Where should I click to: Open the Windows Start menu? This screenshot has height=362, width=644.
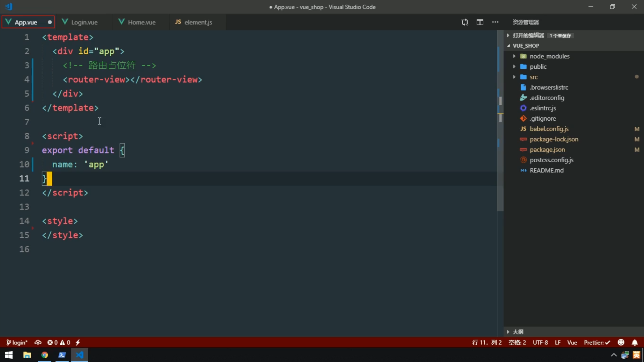[x=9, y=355]
